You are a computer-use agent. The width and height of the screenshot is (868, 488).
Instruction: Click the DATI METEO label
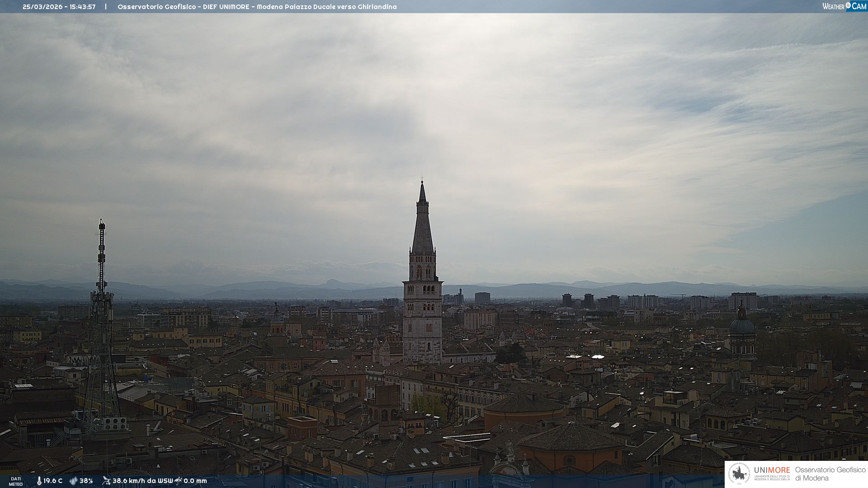(x=16, y=481)
